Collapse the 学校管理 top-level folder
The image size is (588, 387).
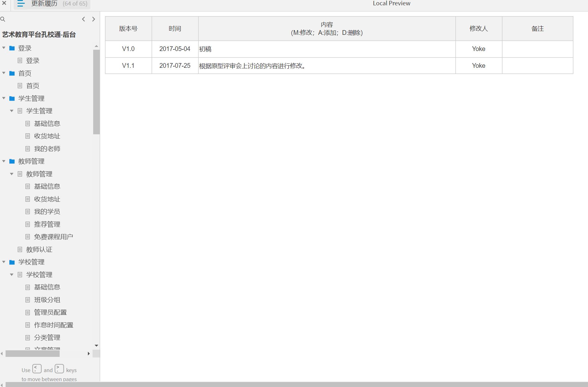tap(4, 262)
